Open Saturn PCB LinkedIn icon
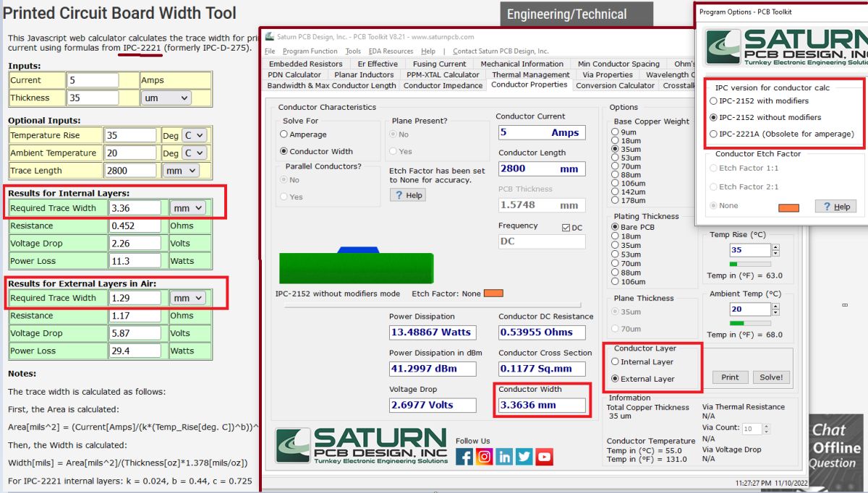The width and height of the screenshot is (868, 493). coord(505,457)
